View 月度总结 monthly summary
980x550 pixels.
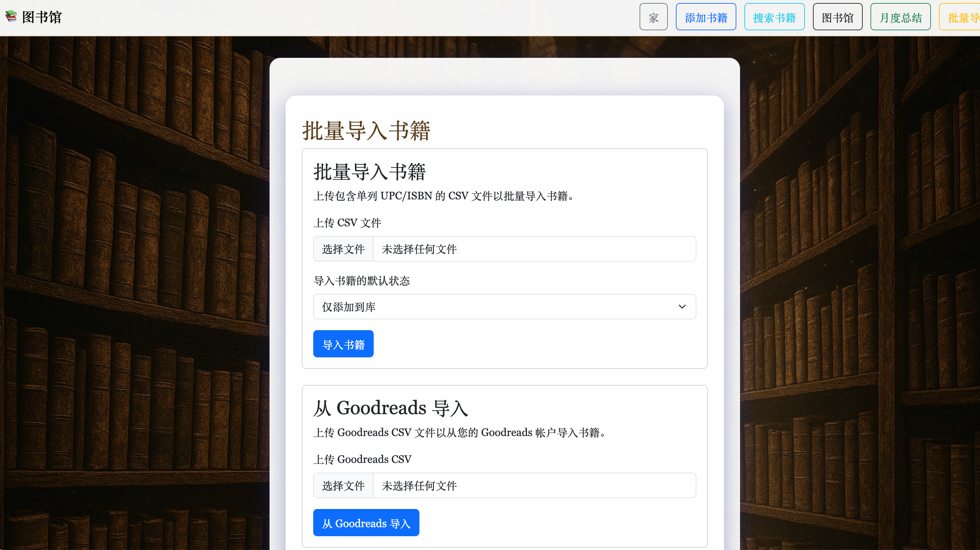(x=900, y=17)
